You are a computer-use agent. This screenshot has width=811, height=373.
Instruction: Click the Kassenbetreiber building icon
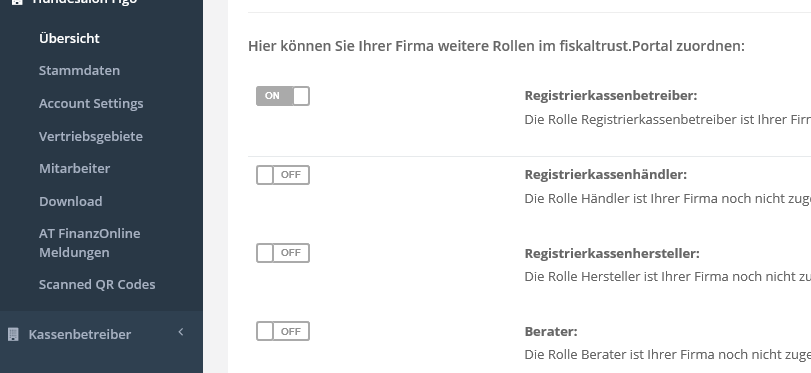click(13, 334)
